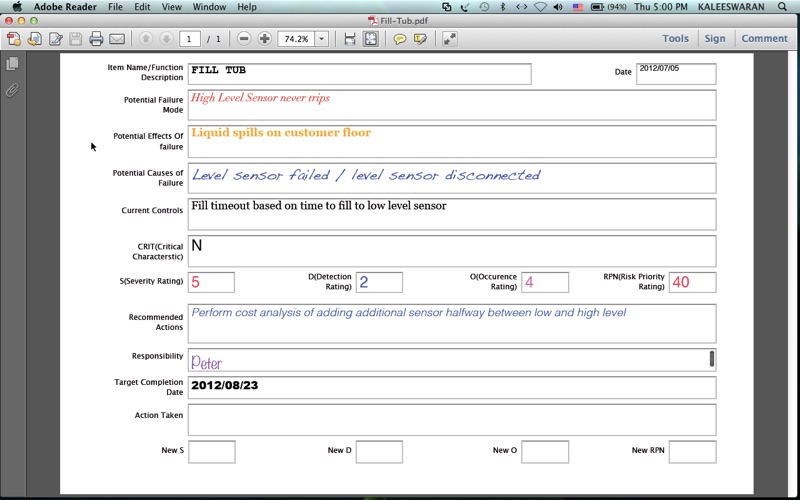This screenshot has height=500, width=800.
Task: Click the clock showing Thu 5:00 PM
Action: [x=661, y=7]
